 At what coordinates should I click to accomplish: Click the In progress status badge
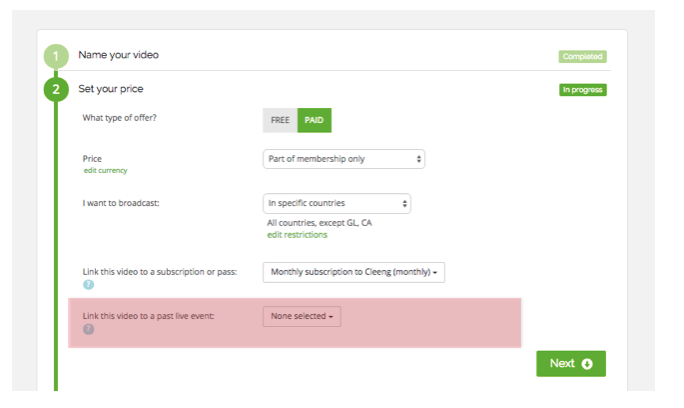click(x=583, y=90)
